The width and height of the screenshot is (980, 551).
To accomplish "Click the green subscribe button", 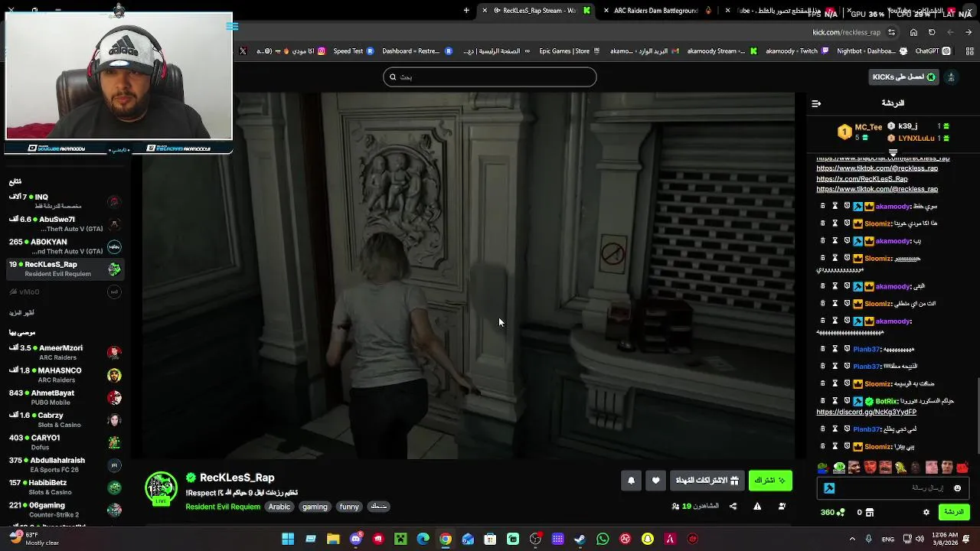I will click(770, 481).
